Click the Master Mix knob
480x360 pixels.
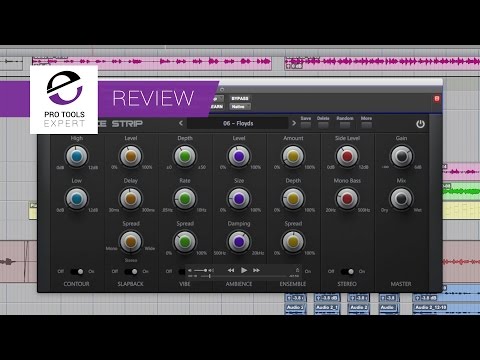(401, 199)
